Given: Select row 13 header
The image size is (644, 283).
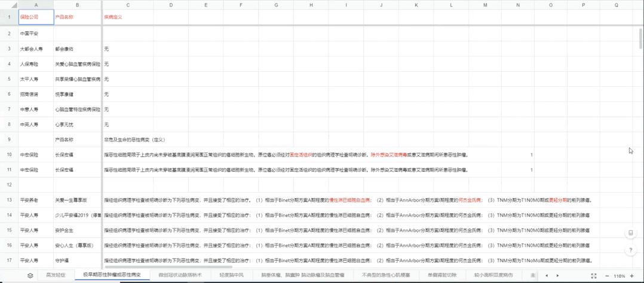Looking at the screenshot, I should (9, 200).
